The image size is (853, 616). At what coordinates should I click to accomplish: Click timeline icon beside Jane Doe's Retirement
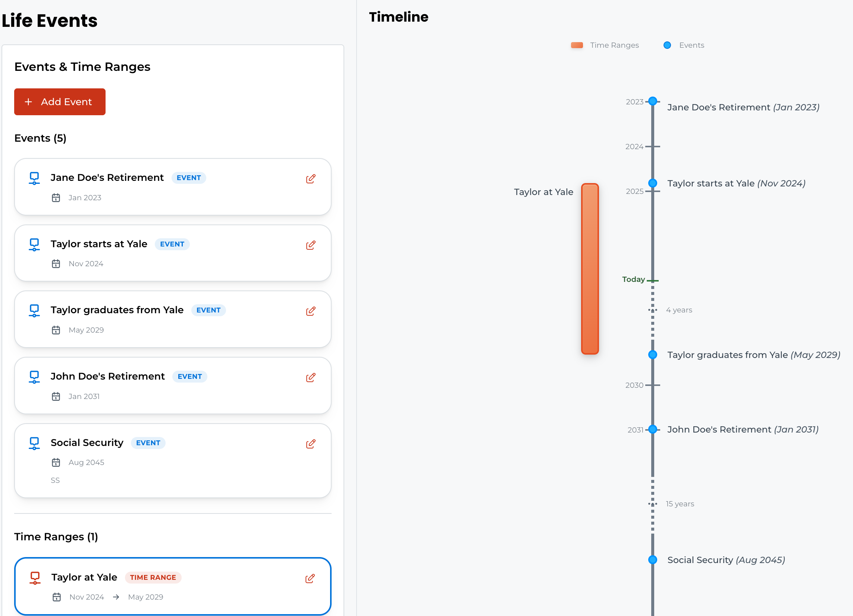pyautogui.click(x=34, y=178)
